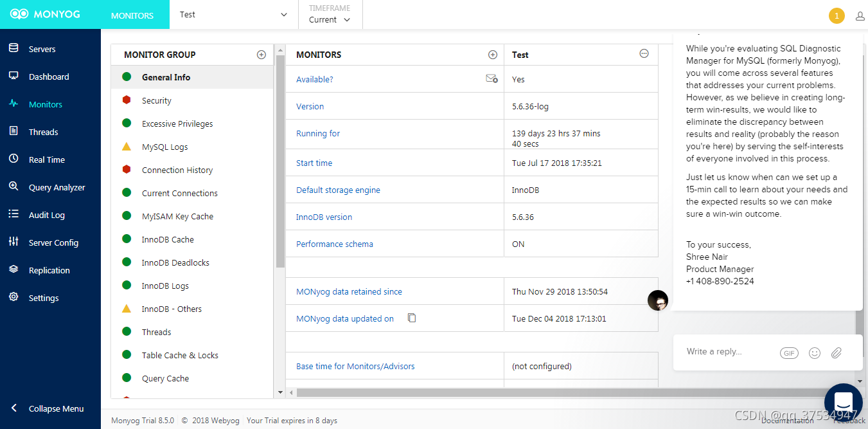Viewport: 868px width, 429px height.
Task: Select InnoDB Cache monitor group
Action: [x=192, y=239]
